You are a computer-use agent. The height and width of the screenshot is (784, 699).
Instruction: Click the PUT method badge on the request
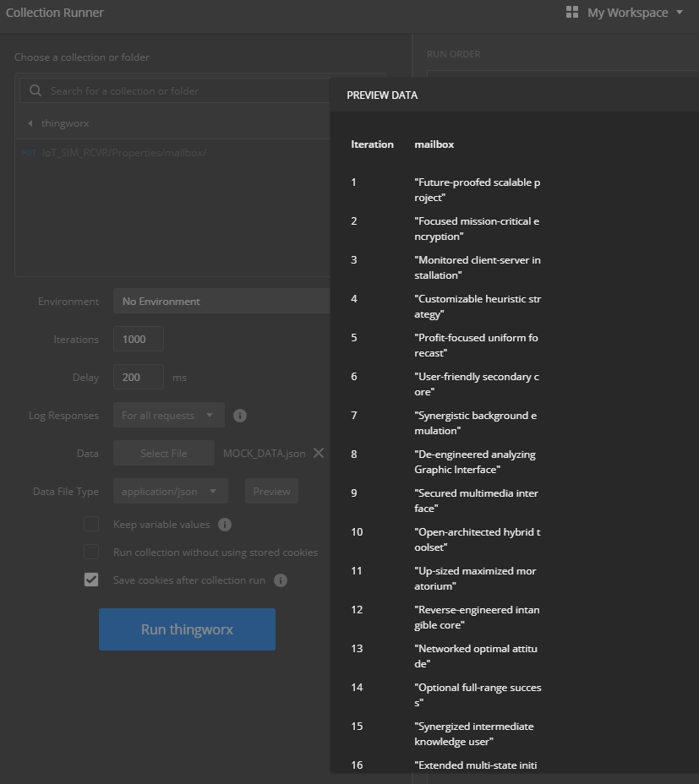28,152
